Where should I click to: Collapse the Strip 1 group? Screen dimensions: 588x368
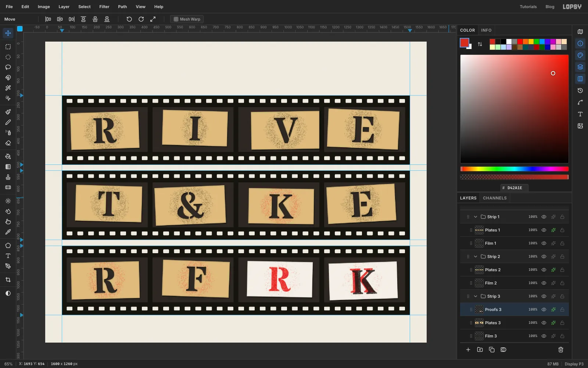coord(476,217)
